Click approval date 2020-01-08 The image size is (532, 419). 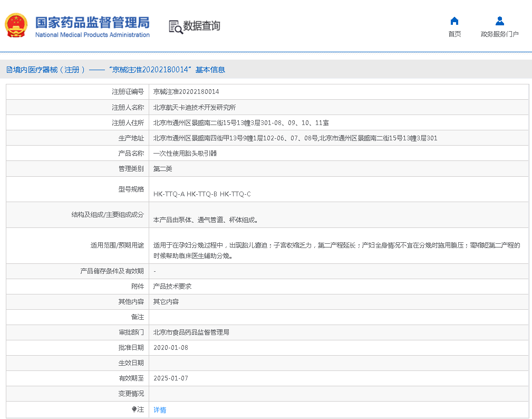[x=170, y=348]
